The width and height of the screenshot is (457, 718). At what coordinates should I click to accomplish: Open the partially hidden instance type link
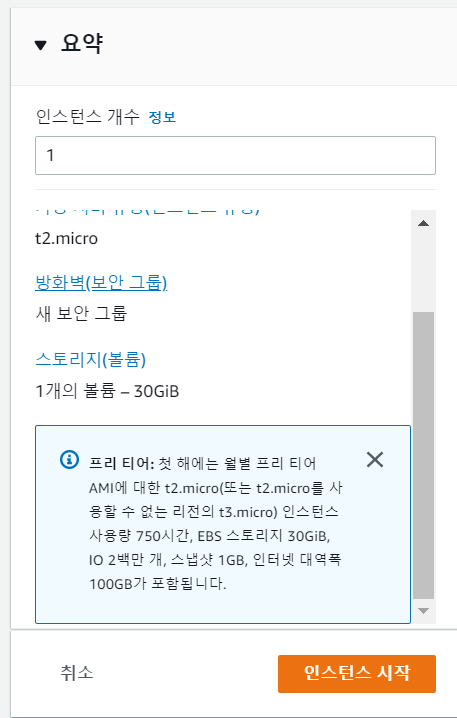point(147,212)
